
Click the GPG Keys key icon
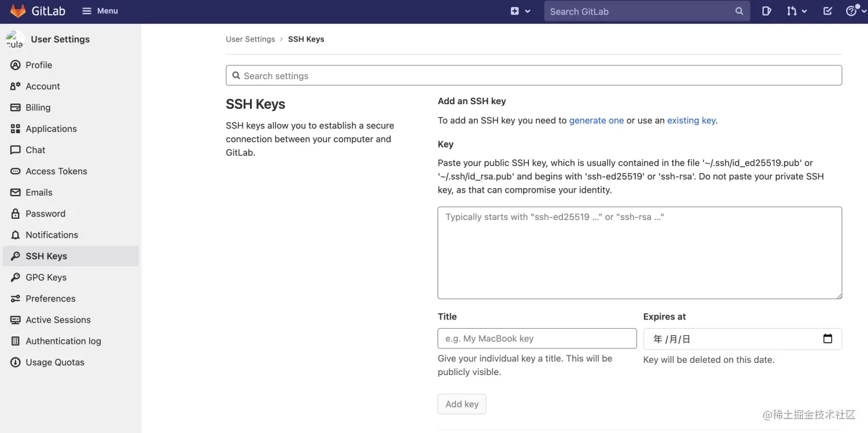coord(16,277)
